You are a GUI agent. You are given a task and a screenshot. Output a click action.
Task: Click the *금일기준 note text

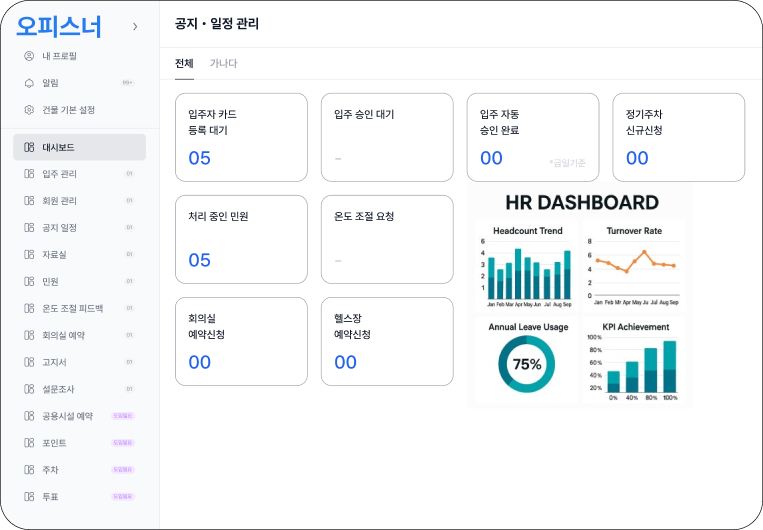coord(567,163)
